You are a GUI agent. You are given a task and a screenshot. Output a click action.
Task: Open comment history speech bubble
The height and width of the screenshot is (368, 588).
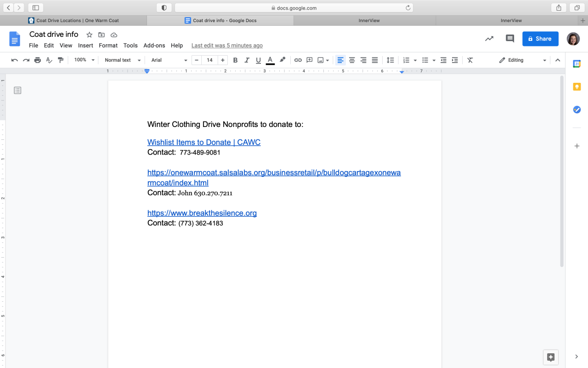coord(510,39)
